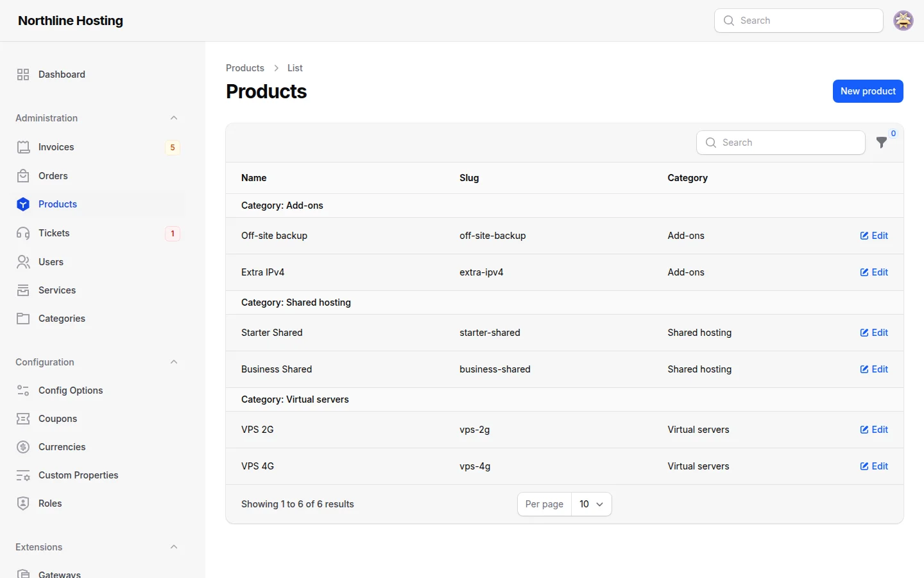Viewport: 924px width, 578px height.
Task: Collapse the Category: Virtual servers group row
Action: click(565, 399)
